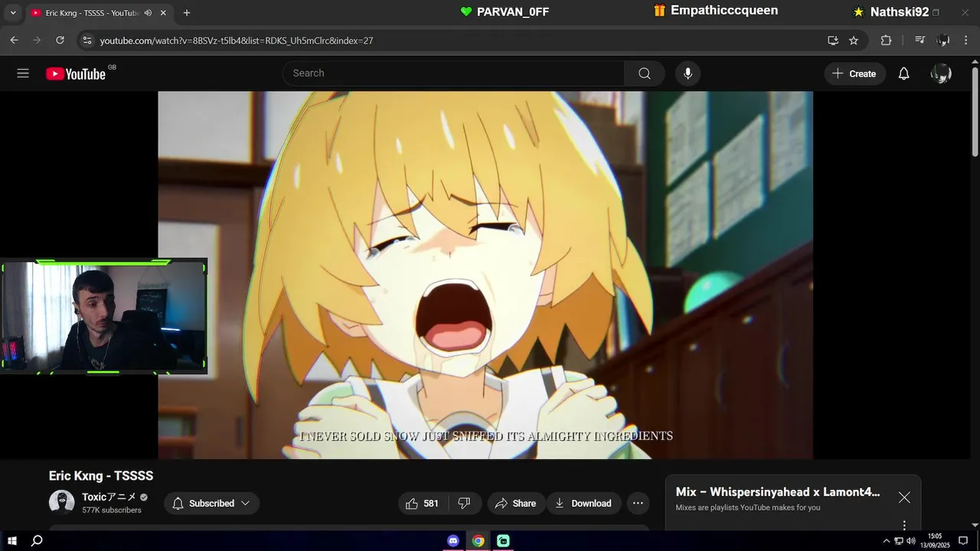
Task: Open a new Chrome tab
Action: [187, 13]
